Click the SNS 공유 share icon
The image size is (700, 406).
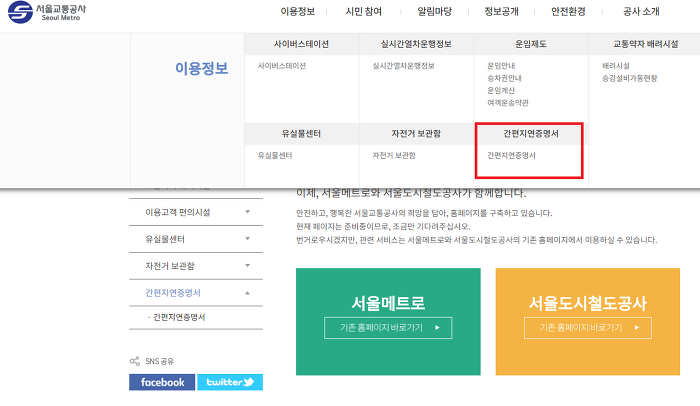tap(134, 361)
